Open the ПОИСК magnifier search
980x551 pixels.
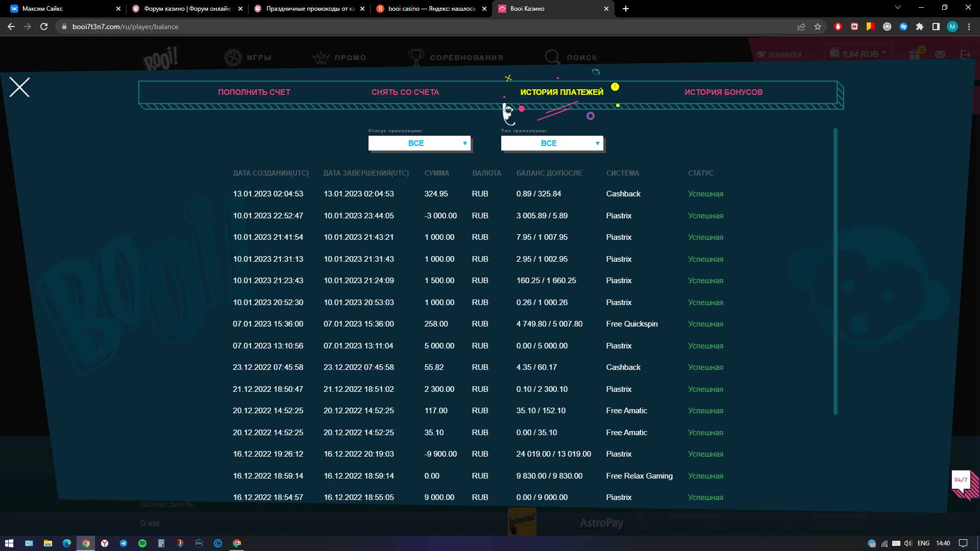[552, 57]
